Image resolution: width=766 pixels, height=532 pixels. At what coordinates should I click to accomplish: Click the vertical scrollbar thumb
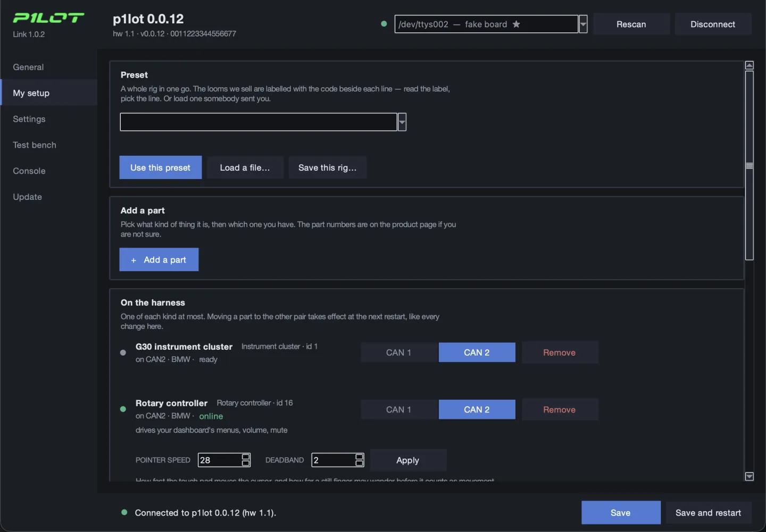[750, 165]
